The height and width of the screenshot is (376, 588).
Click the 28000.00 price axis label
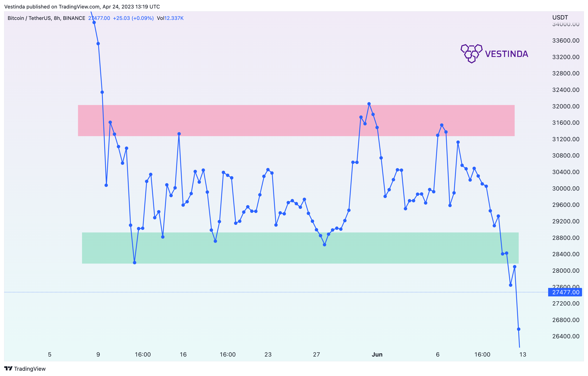(566, 271)
